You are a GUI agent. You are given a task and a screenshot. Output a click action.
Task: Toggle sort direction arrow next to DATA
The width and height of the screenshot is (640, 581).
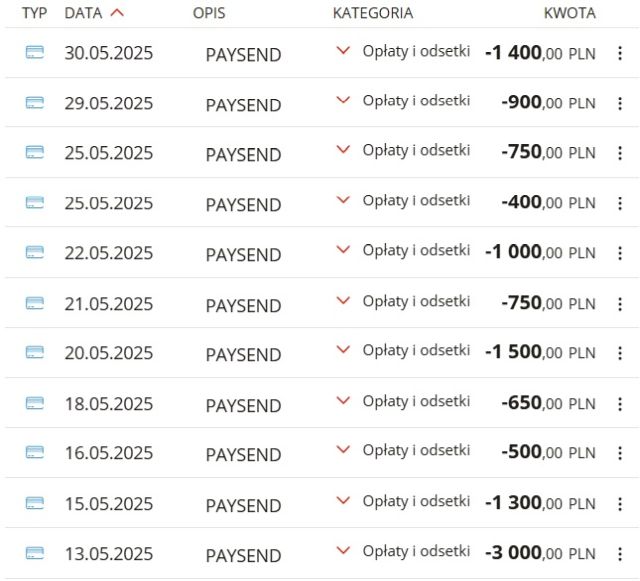[117, 13]
